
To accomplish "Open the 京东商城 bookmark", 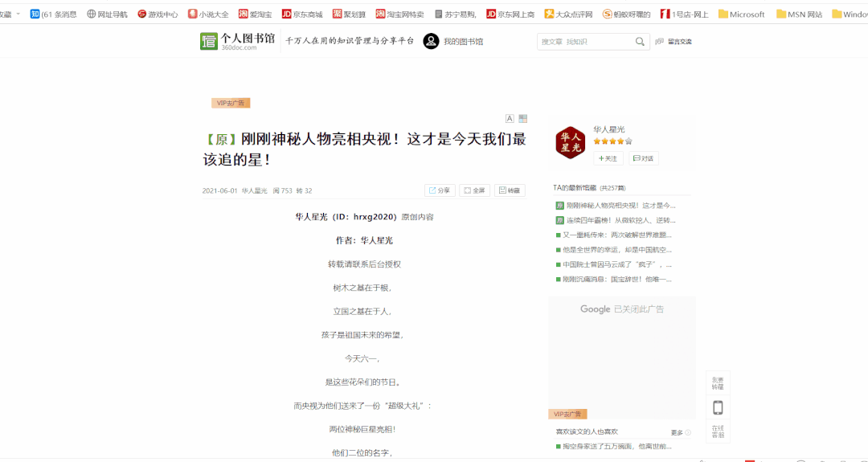I will pyautogui.click(x=301, y=14).
